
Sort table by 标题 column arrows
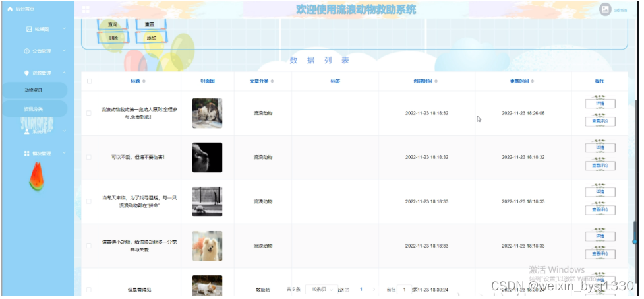coord(144,81)
